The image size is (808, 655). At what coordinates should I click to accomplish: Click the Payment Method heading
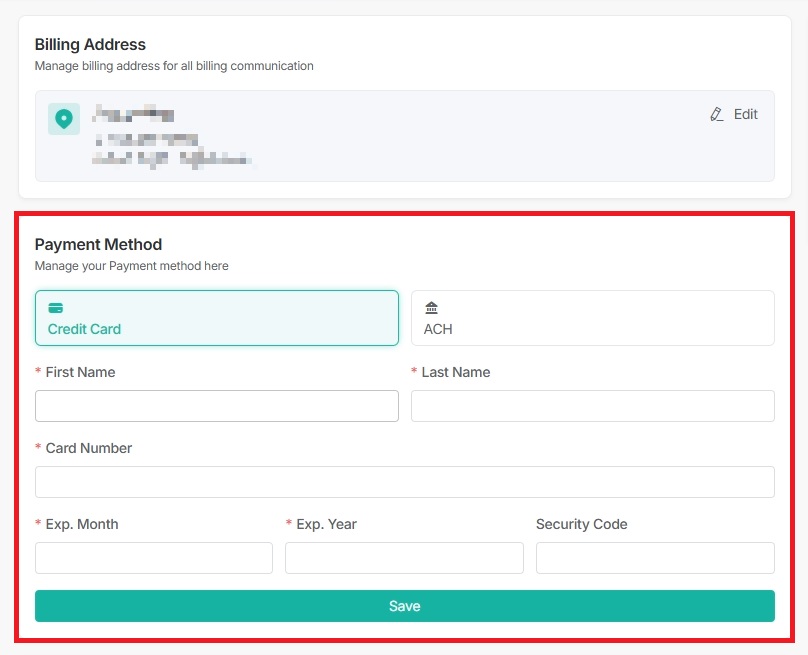(98, 245)
